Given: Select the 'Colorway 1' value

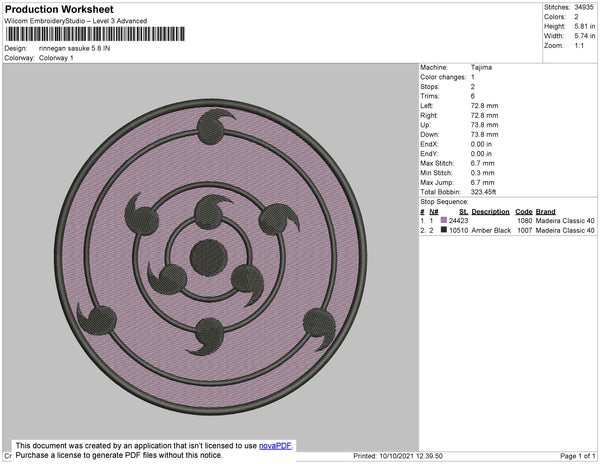Looking at the screenshot, I should pyautogui.click(x=56, y=58).
